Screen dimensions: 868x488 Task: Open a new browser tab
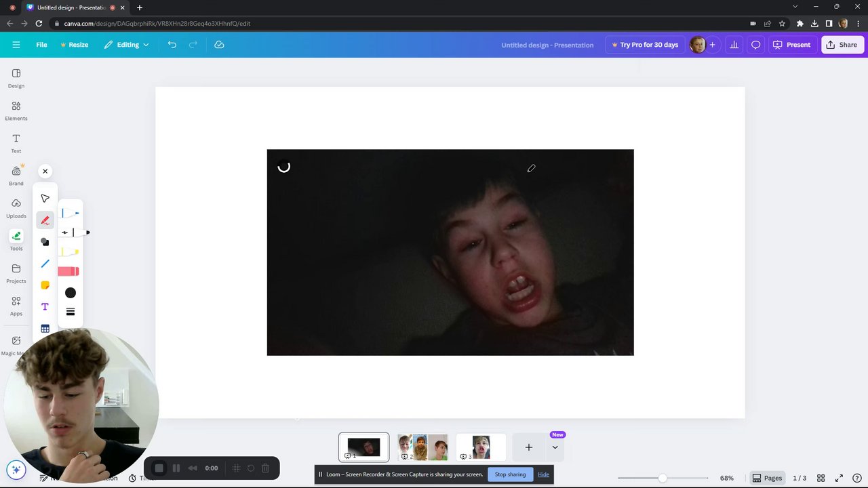point(139,7)
